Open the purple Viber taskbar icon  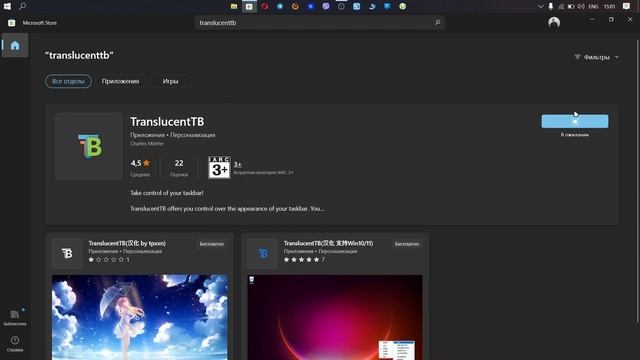click(x=326, y=6)
